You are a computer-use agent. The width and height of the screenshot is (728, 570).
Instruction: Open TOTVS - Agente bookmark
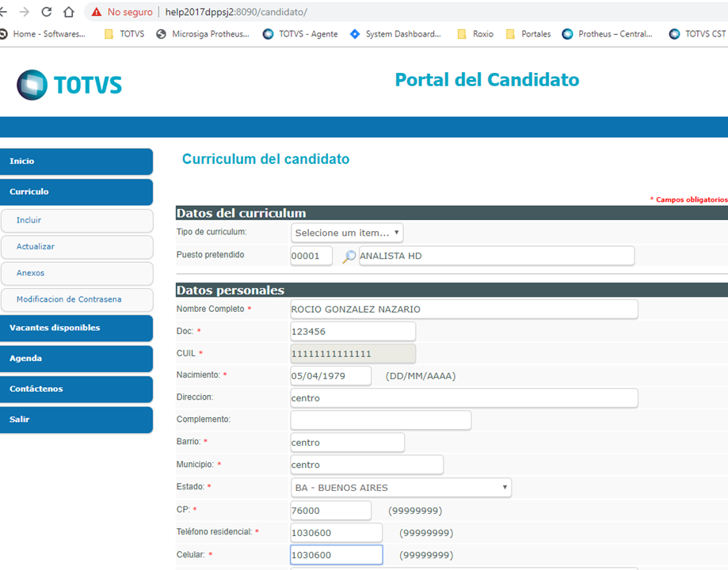[300, 34]
